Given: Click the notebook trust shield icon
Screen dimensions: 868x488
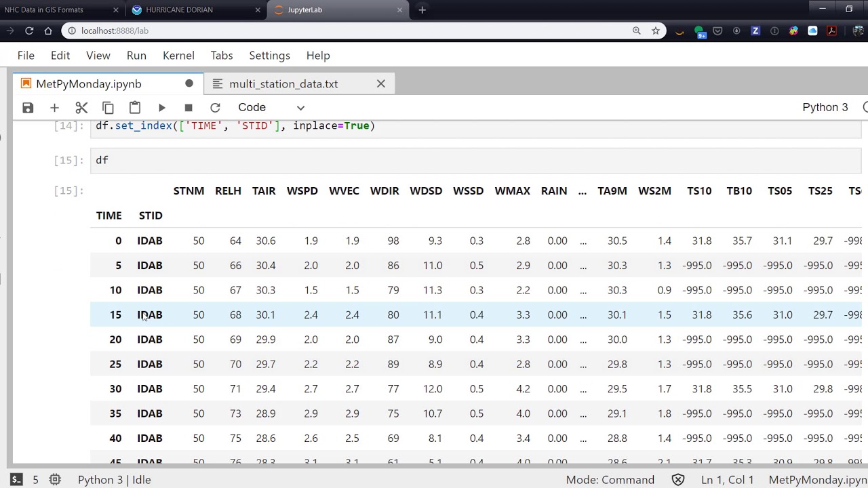Looking at the screenshot, I should 677,480.
